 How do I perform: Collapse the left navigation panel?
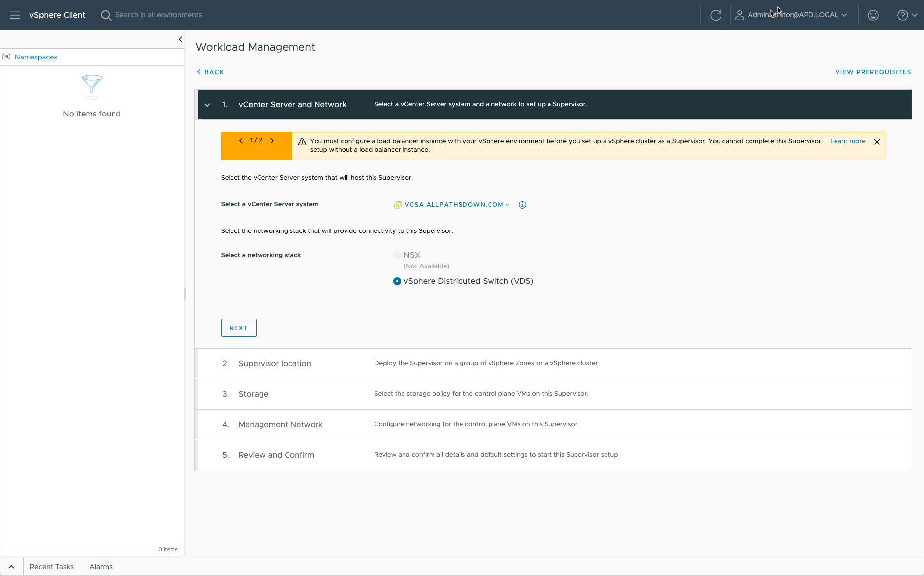(180, 39)
